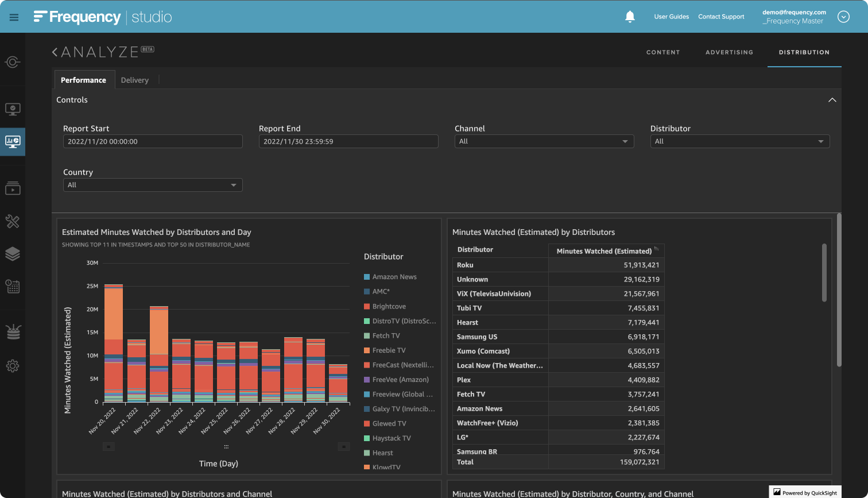The image size is (868, 498).
Task: Open the wrench and screwdriver tools icon
Action: pos(13,221)
